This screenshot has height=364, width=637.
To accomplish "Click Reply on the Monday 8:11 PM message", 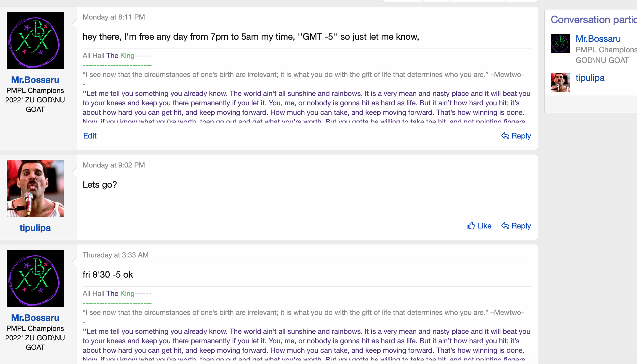I will [516, 136].
